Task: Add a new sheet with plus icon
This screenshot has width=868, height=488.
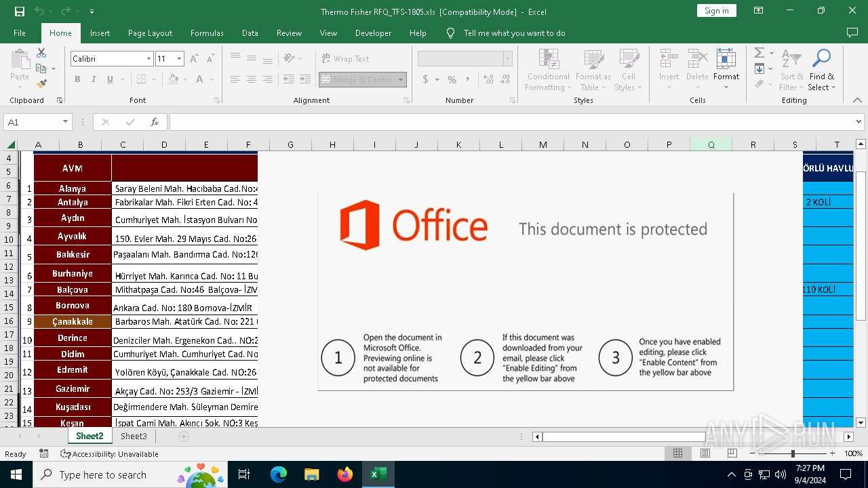Action: pyautogui.click(x=184, y=436)
